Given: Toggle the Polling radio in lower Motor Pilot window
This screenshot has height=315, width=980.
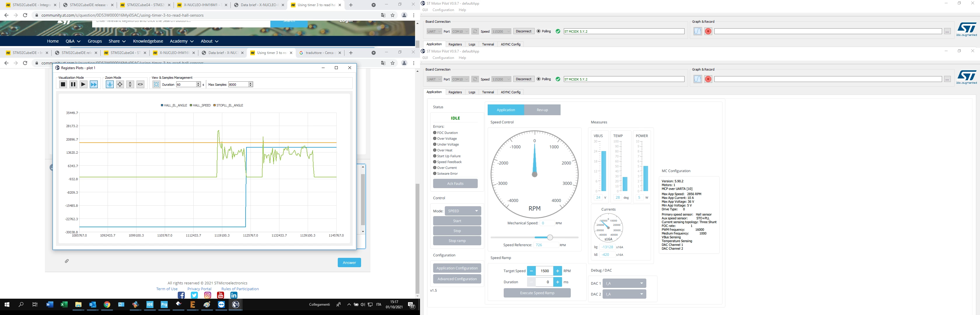Looking at the screenshot, I should coord(539,79).
